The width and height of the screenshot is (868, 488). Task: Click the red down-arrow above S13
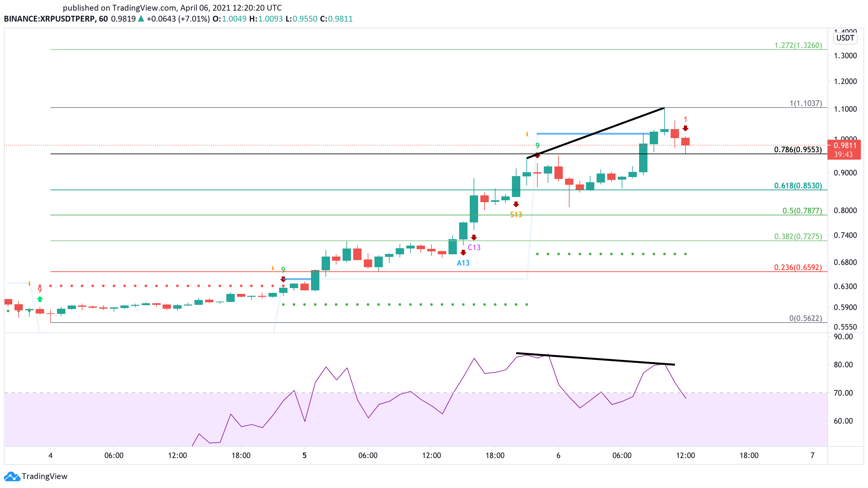[x=516, y=204]
